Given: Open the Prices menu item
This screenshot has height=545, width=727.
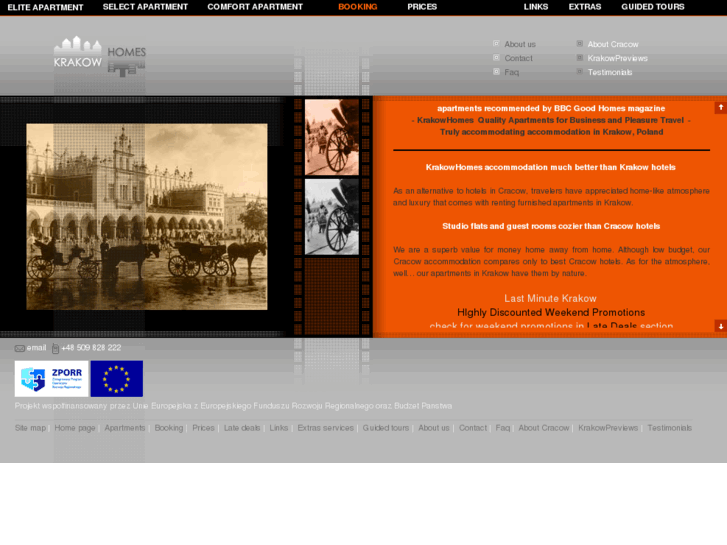Looking at the screenshot, I should [x=422, y=7].
